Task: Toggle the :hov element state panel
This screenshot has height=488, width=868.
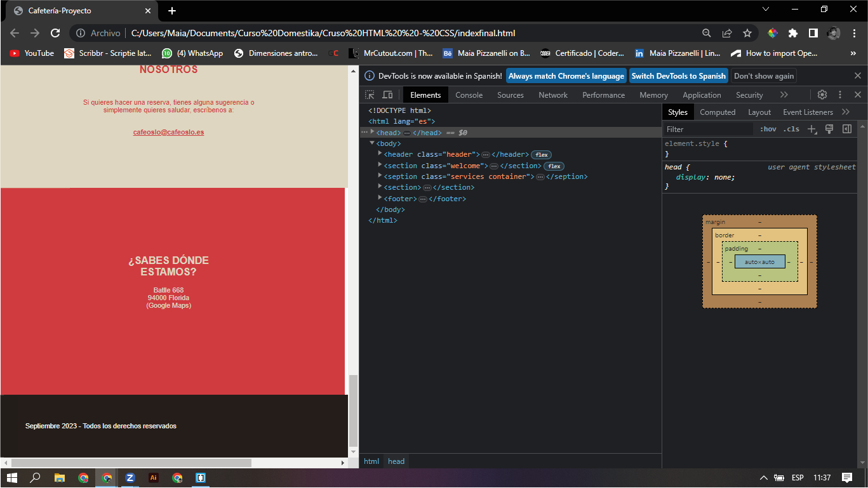Action: pos(768,129)
